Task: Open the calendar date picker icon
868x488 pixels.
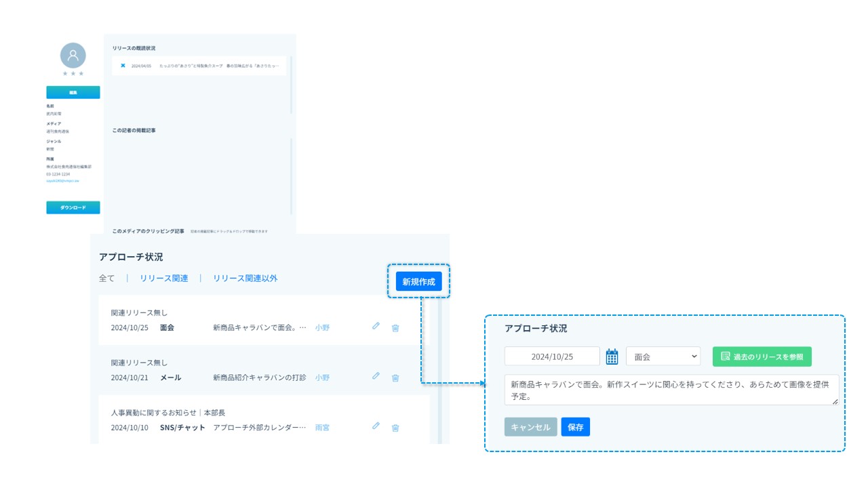Action: [x=612, y=357]
